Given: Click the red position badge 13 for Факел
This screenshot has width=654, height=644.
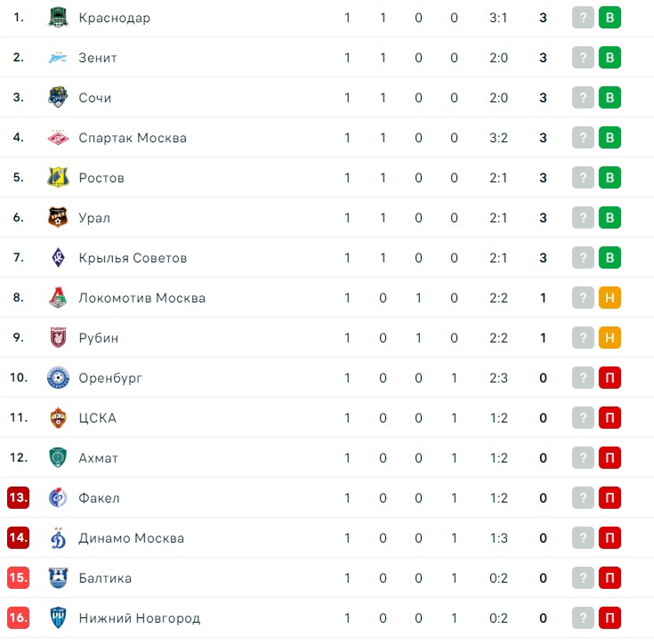Looking at the screenshot, I should (19, 498).
